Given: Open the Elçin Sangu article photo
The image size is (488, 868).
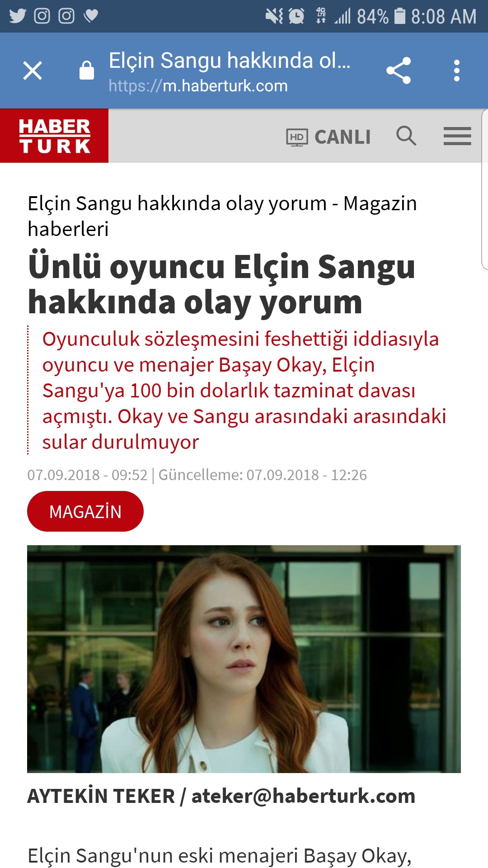Looking at the screenshot, I should tap(244, 659).
